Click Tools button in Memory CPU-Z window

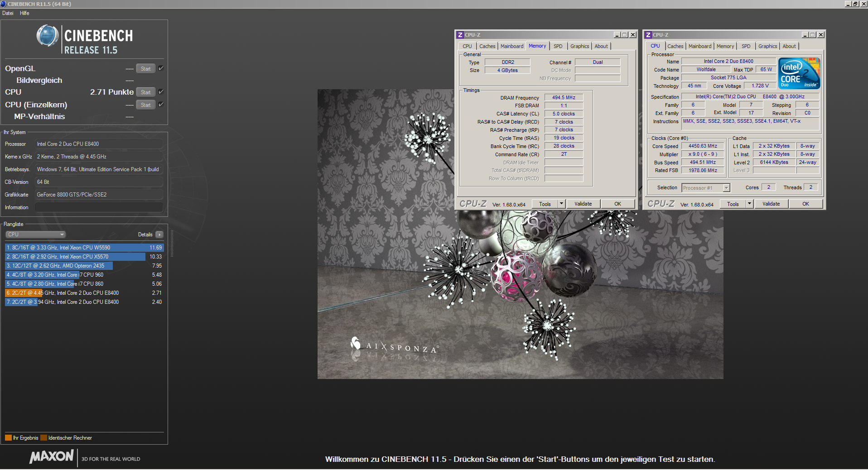tap(545, 204)
